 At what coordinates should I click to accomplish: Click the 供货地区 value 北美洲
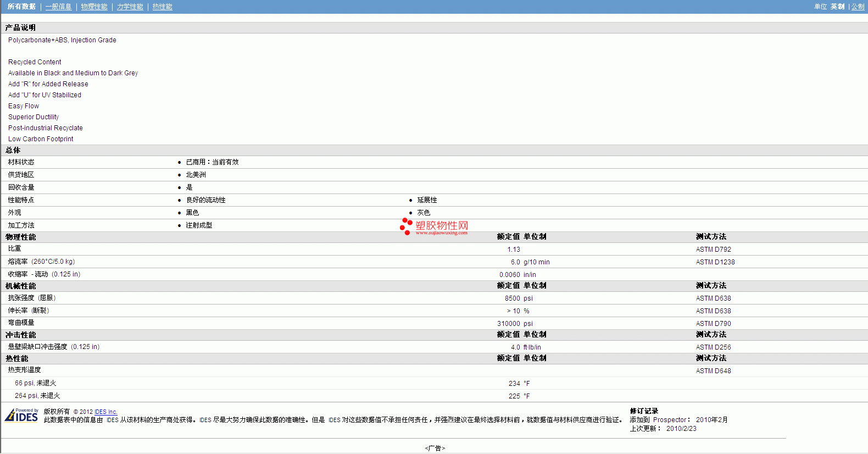(196, 175)
